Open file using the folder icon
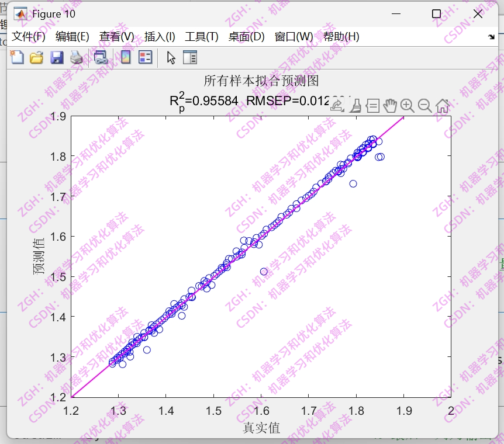504x444 pixels. (x=37, y=58)
